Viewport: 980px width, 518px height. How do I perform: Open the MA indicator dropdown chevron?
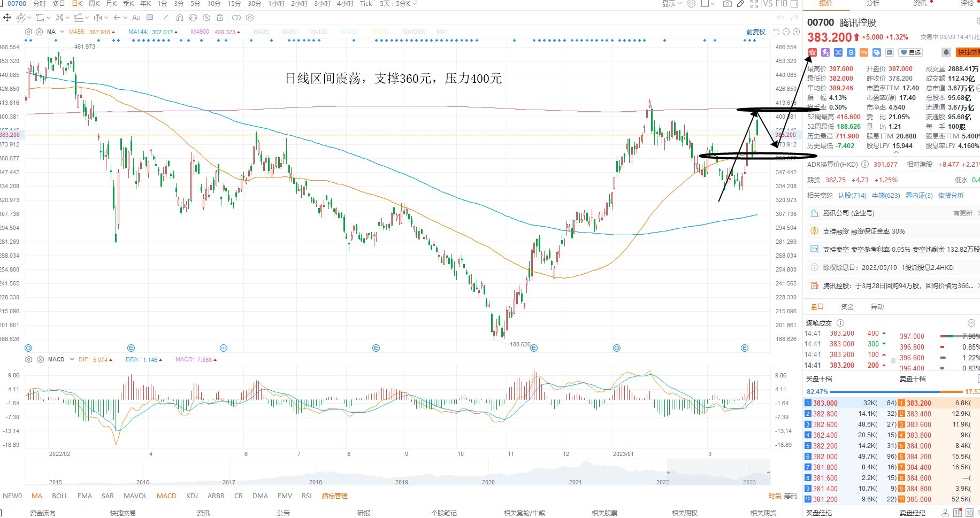pos(62,32)
